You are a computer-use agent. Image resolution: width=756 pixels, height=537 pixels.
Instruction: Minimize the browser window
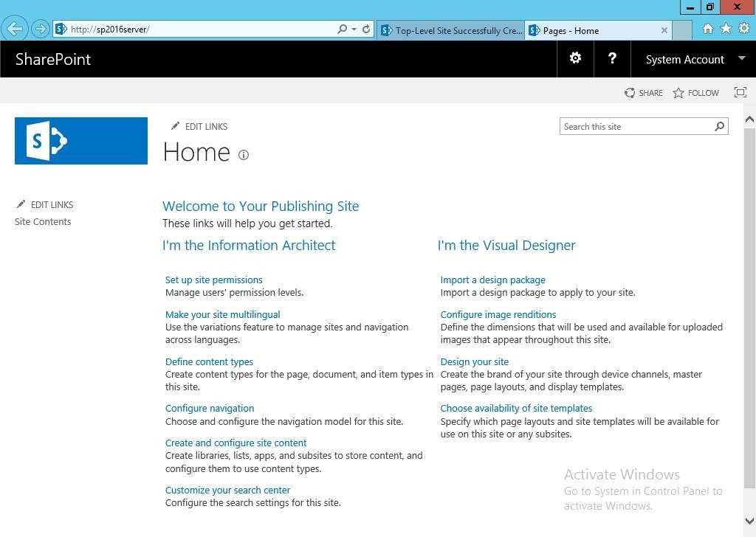(690, 7)
